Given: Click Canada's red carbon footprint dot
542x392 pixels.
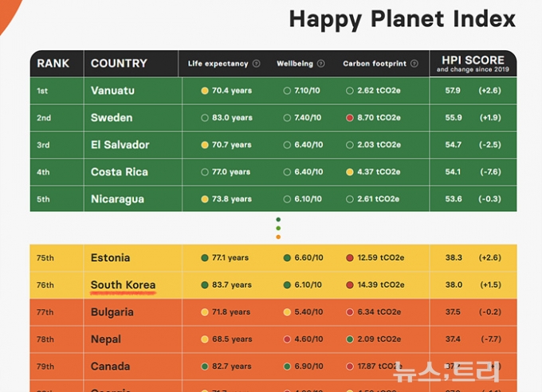Looking at the screenshot, I should pos(350,367).
